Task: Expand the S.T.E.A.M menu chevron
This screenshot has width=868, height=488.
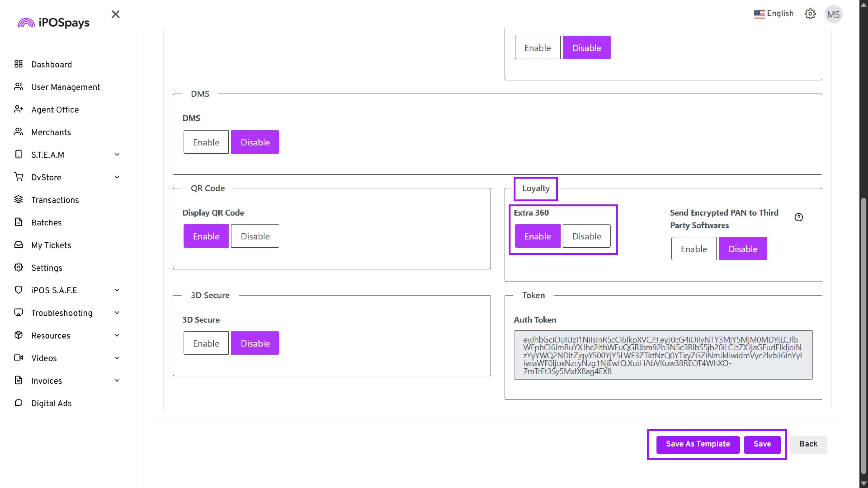Action: point(117,155)
